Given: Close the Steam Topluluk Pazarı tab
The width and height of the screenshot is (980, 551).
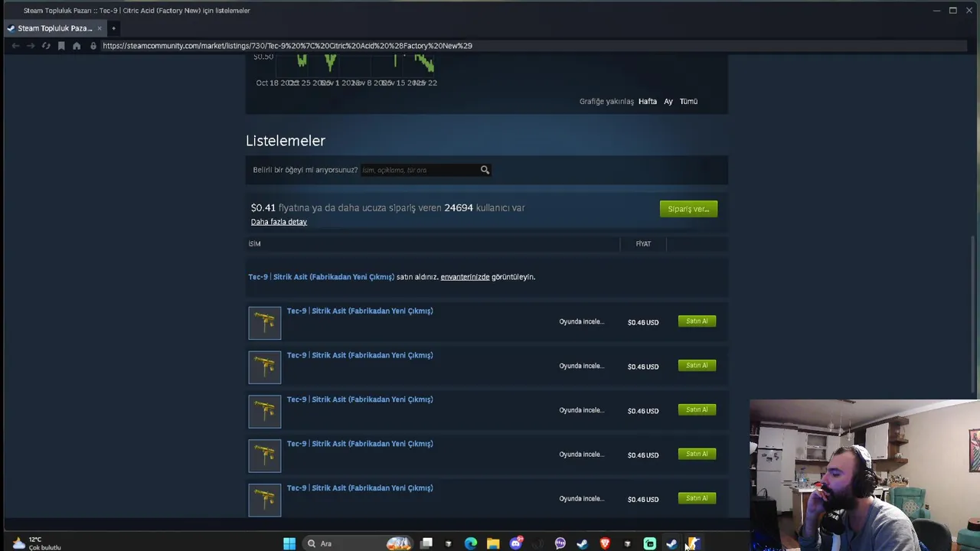Looking at the screenshot, I should (x=99, y=28).
